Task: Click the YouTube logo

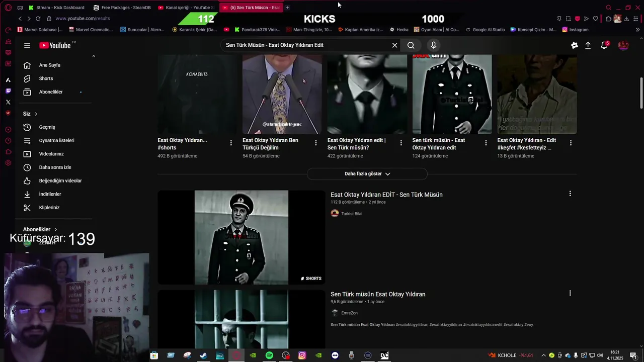Action: tap(55, 45)
